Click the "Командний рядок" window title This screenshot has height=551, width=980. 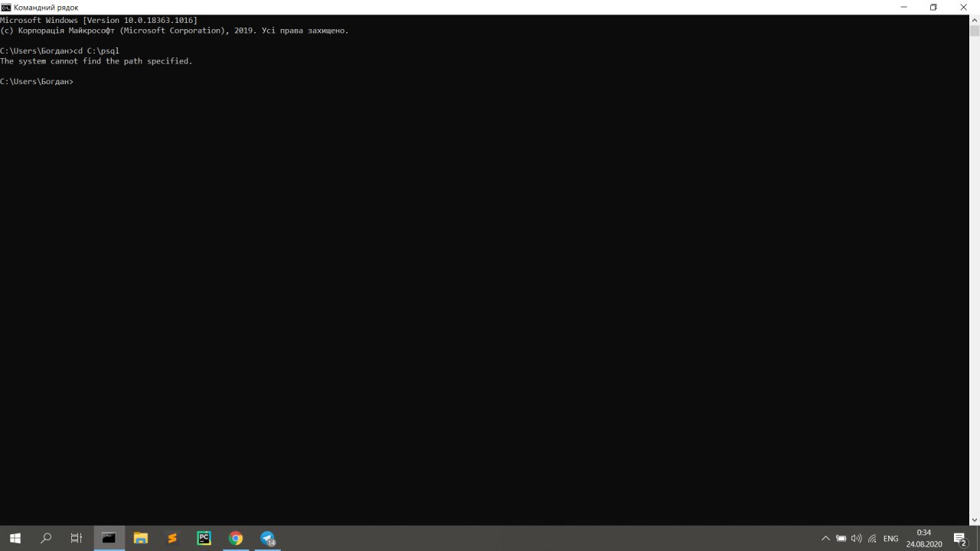(46, 8)
